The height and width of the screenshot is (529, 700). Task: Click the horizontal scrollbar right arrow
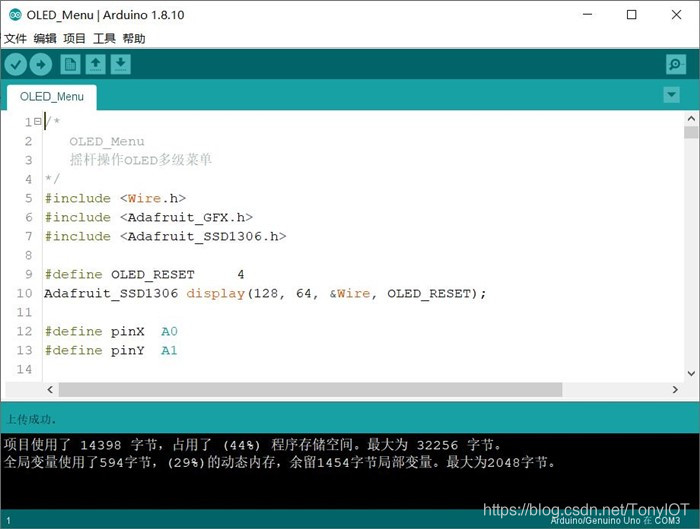coord(675,390)
